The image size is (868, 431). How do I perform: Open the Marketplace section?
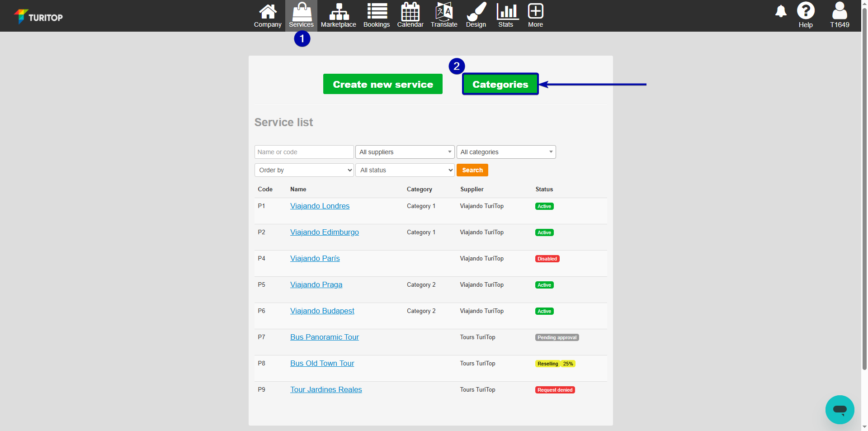pos(338,15)
